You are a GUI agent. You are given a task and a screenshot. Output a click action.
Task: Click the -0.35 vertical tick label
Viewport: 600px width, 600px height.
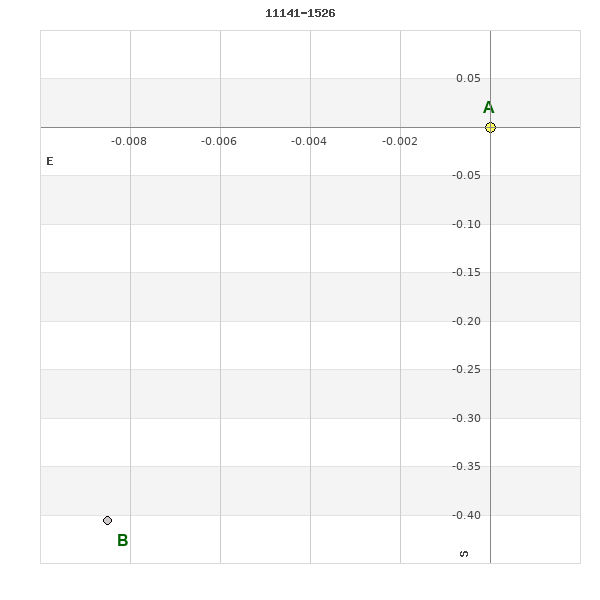click(x=466, y=466)
